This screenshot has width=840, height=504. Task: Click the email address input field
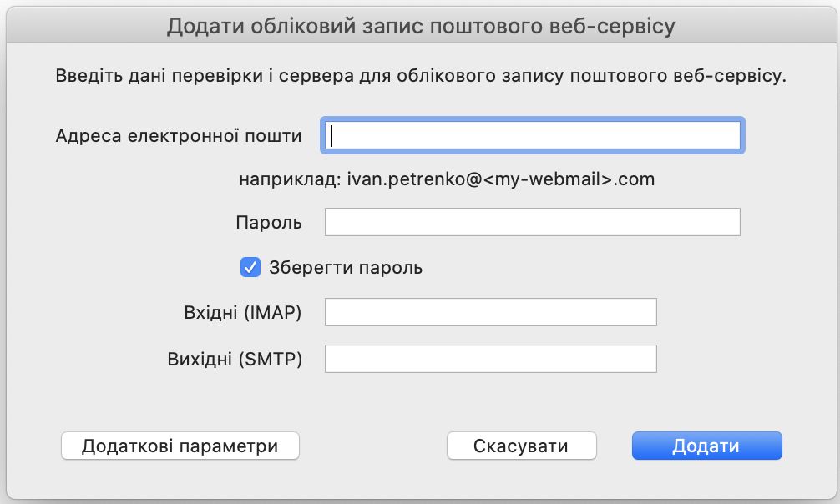(x=532, y=135)
